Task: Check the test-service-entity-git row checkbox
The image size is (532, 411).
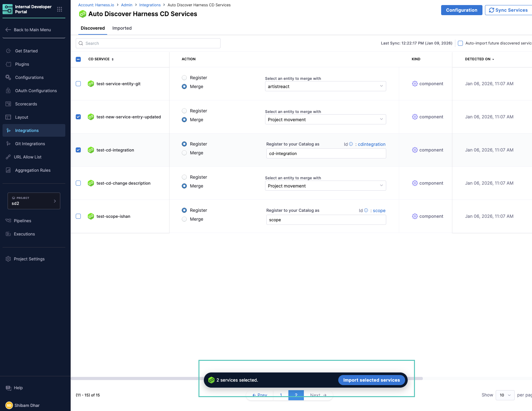Action: 78,84
